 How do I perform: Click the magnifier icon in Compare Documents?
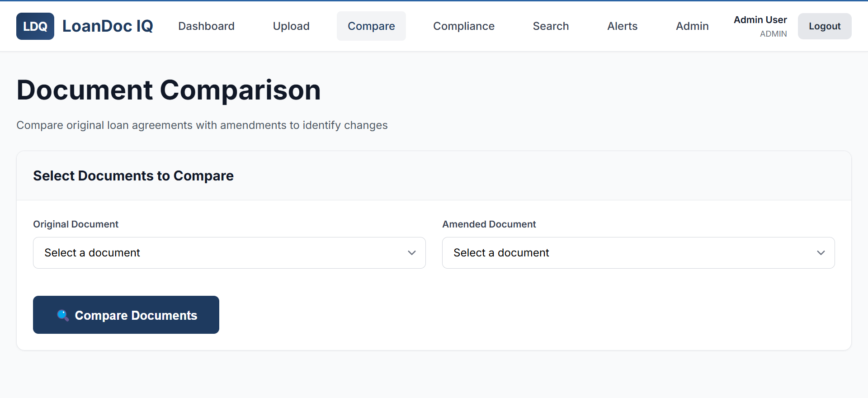tap(63, 315)
